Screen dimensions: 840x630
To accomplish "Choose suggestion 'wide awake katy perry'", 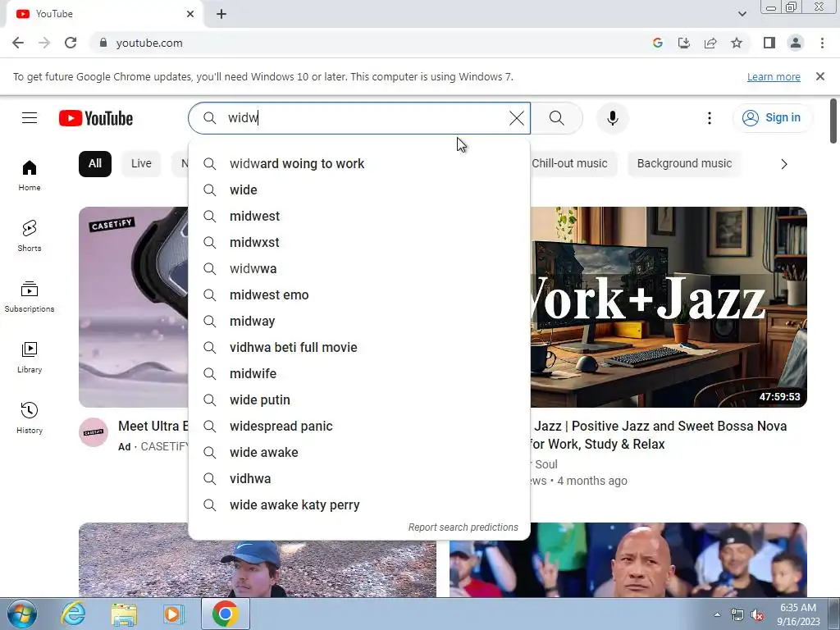I will (359, 504).
